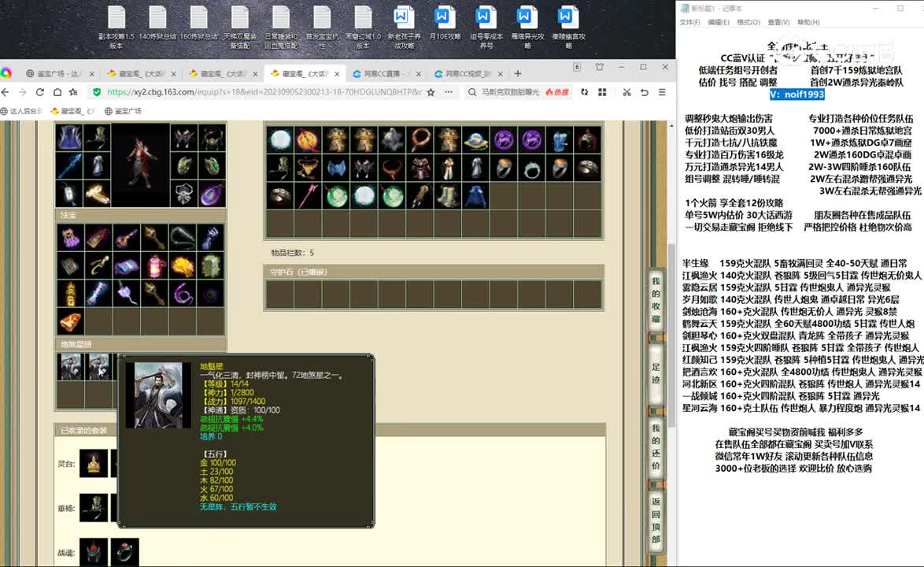Open the browser skin shirt icon
The width and height of the screenshot is (924, 567).
click(599, 67)
